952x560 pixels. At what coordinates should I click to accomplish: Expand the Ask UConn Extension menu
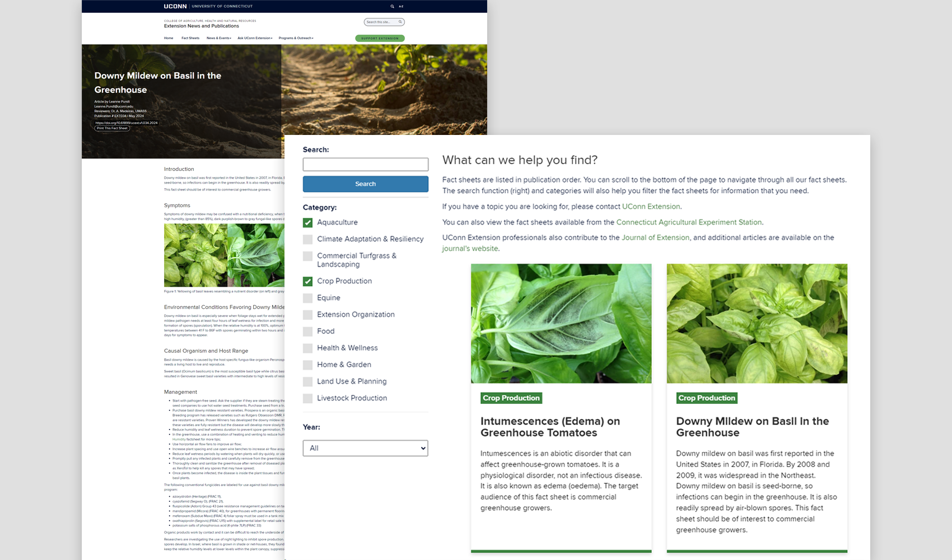coord(255,38)
